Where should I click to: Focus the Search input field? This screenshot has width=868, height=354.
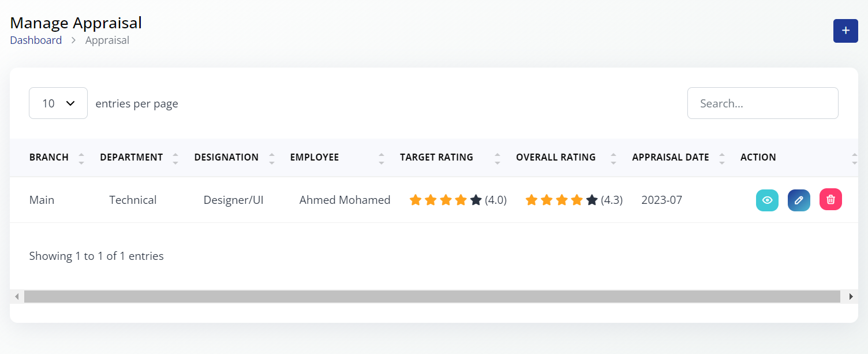pyautogui.click(x=762, y=103)
